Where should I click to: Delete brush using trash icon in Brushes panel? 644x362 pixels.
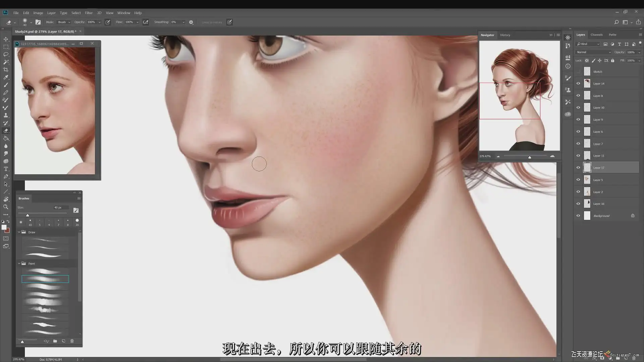72,341
